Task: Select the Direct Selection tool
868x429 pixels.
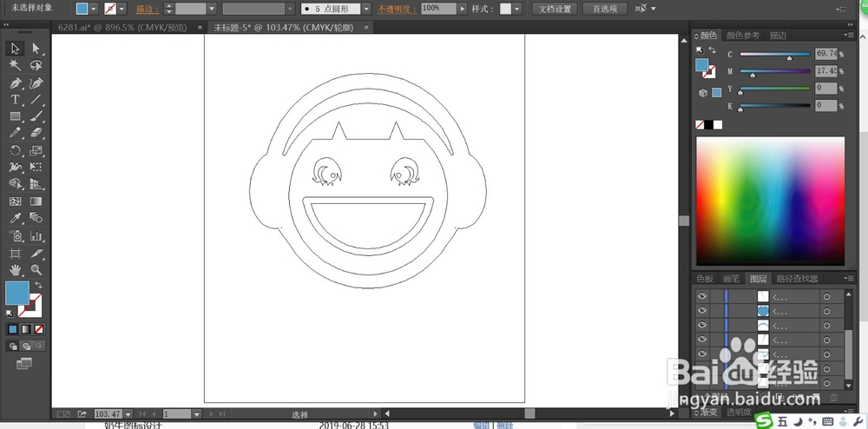Action: [x=36, y=49]
